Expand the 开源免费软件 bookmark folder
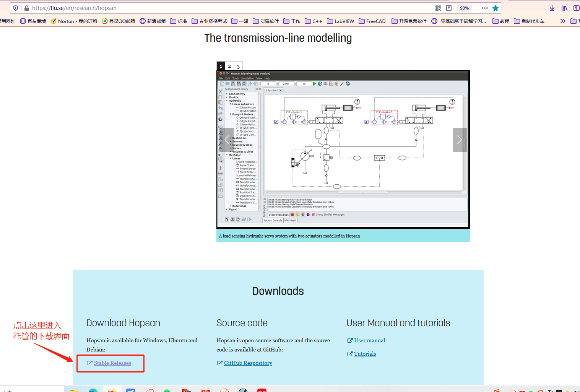Screen dimensions: 580x392 (x=409, y=21)
